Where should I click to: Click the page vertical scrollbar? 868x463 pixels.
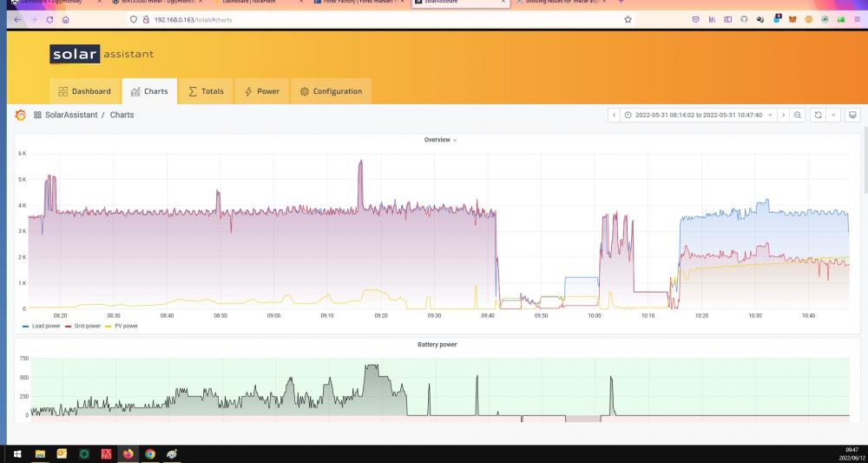pos(865,161)
